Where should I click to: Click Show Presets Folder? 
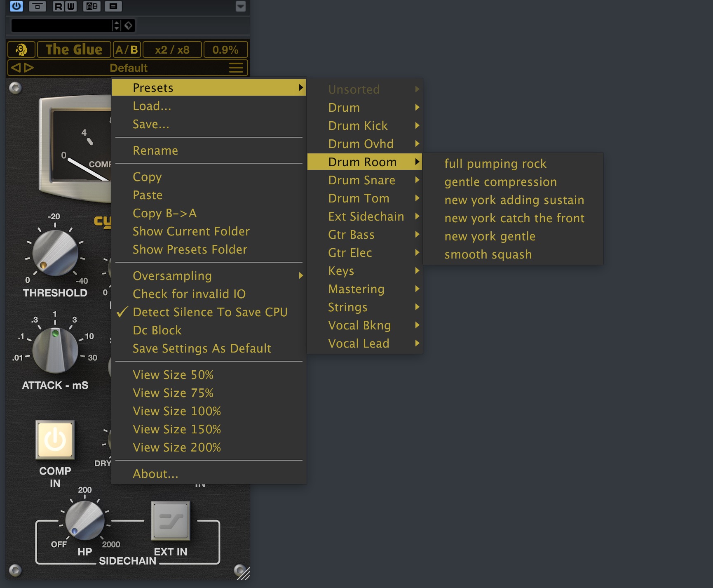tap(209, 249)
